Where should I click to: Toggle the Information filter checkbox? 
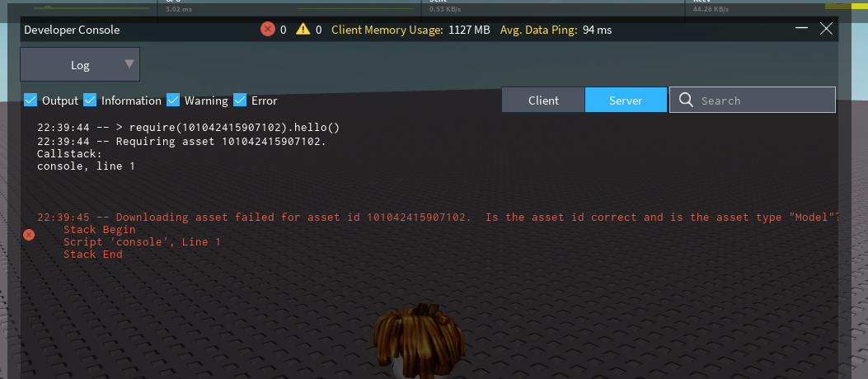pyautogui.click(x=90, y=101)
